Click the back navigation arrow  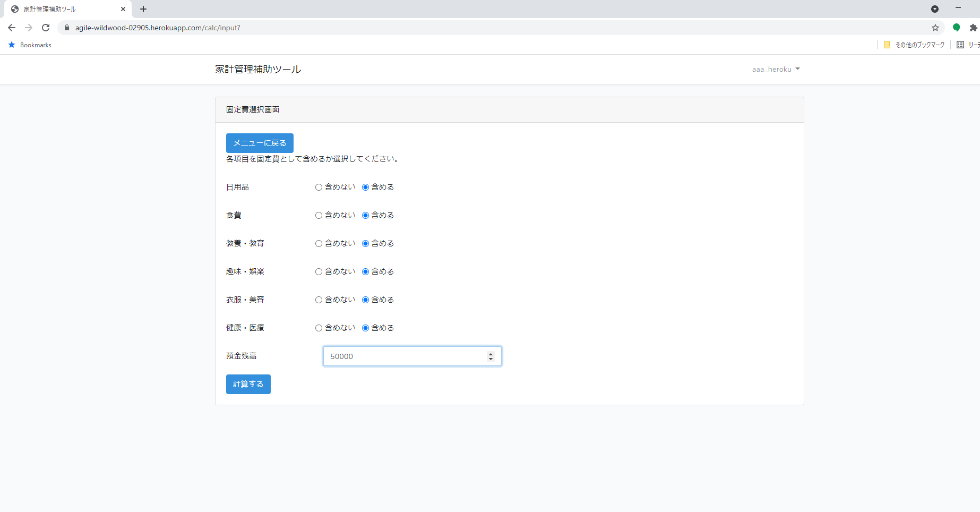click(x=11, y=27)
